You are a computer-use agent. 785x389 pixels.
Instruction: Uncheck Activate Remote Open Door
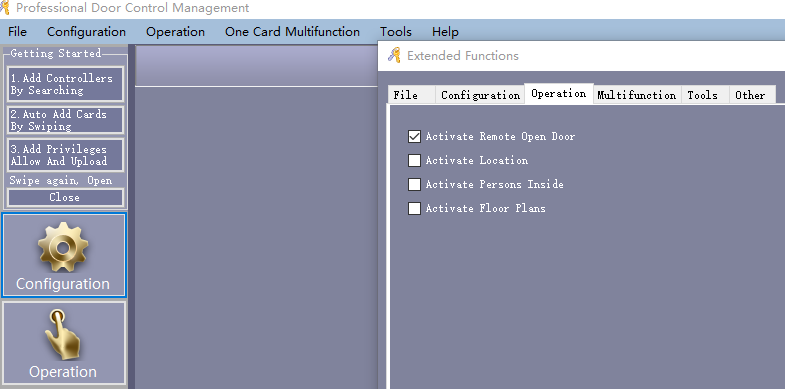coord(414,136)
